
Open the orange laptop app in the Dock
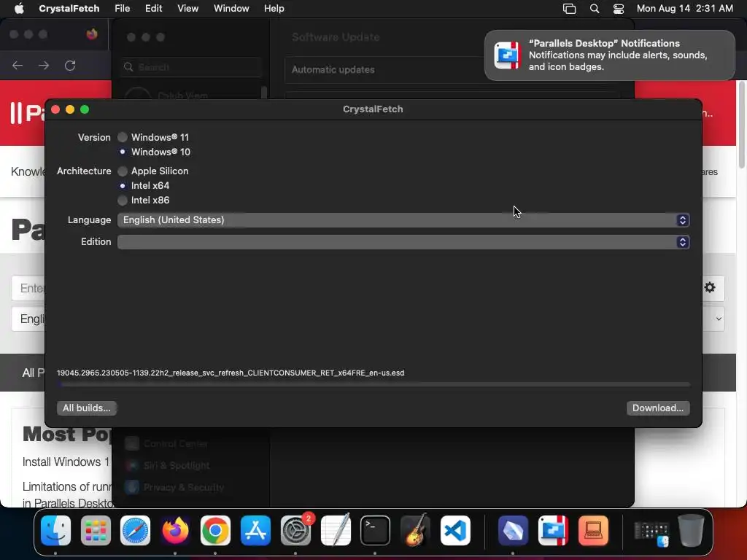pos(593,530)
